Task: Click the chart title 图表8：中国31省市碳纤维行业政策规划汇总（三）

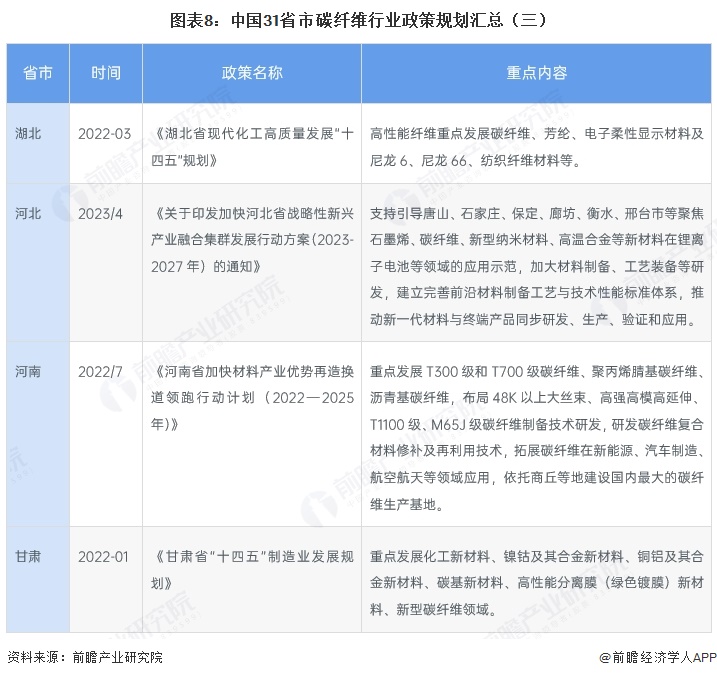Action: point(358,21)
